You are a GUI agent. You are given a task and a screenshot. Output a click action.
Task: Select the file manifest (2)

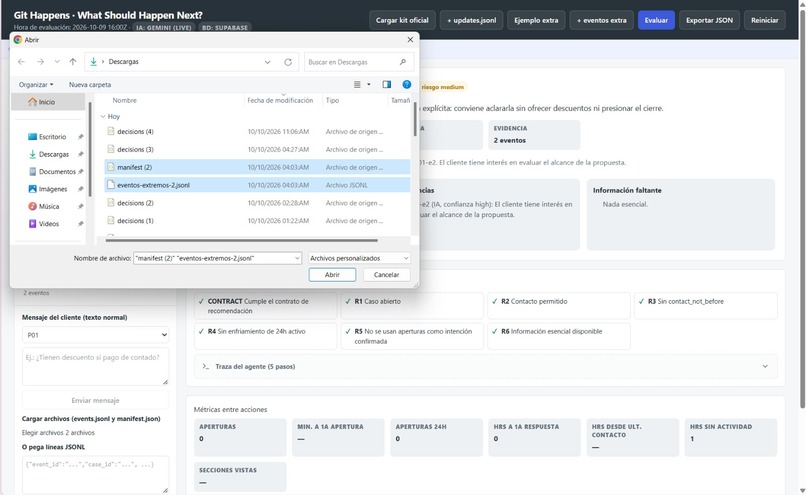pyautogui.click(x=257, y=167)
